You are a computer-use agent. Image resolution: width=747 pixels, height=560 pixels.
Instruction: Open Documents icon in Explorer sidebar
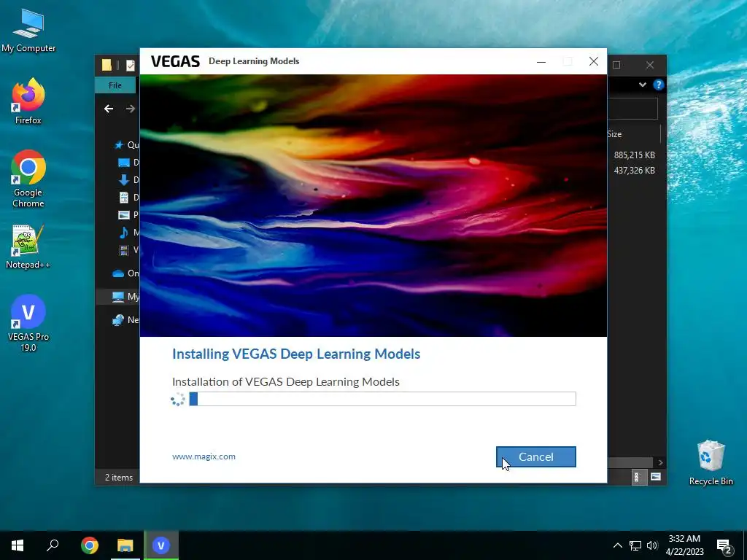point(124,197)
